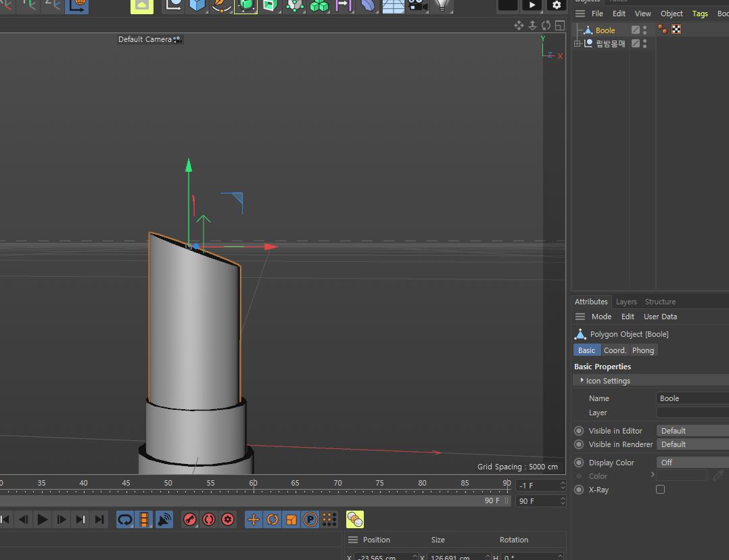Screen dimensions: 729x560
Task: Toggle X-Ray animation radio dot
Action: (x=579, y=489)
